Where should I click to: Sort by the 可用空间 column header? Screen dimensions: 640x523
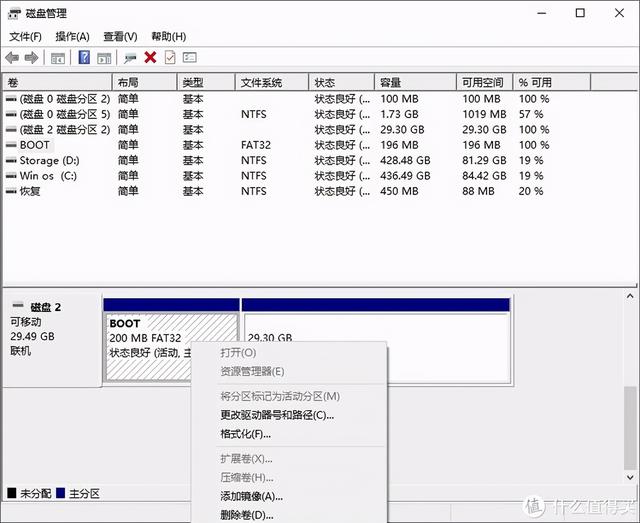(484, 83)
